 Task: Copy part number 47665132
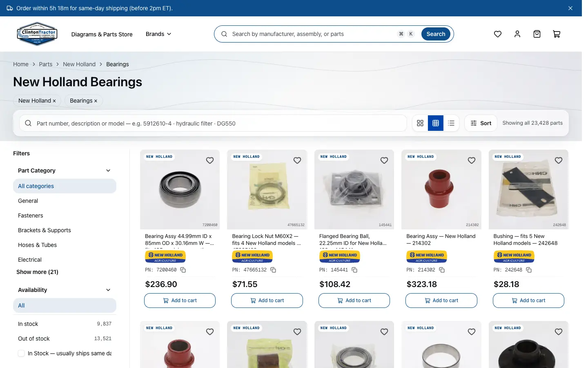(273, 270)
